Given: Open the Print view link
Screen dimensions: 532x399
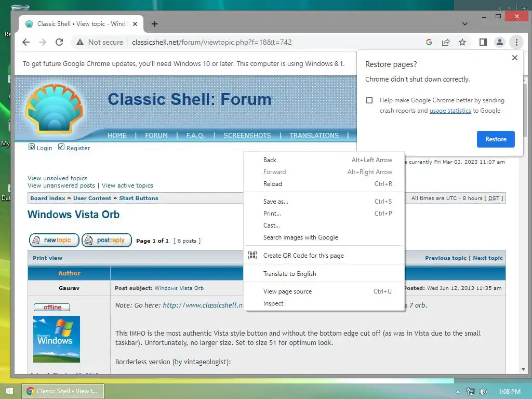Looking at the screenshot, I should click(x=47, y=258).
